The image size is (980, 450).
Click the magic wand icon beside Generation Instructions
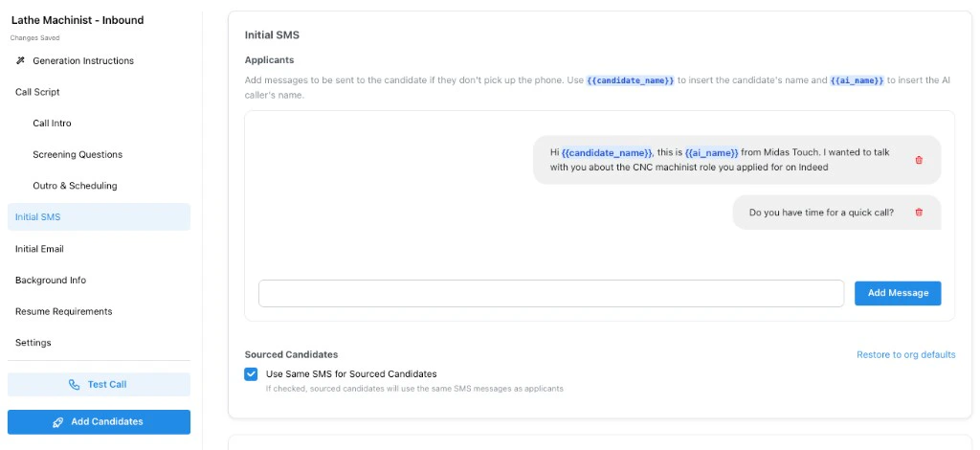(20, 60)
